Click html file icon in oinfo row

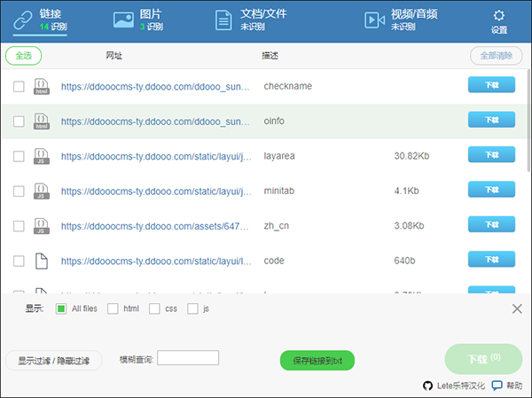[42, 121]
